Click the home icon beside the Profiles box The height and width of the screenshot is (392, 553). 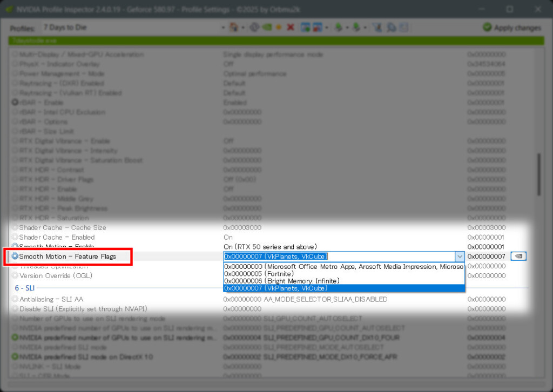coord(233,27)
